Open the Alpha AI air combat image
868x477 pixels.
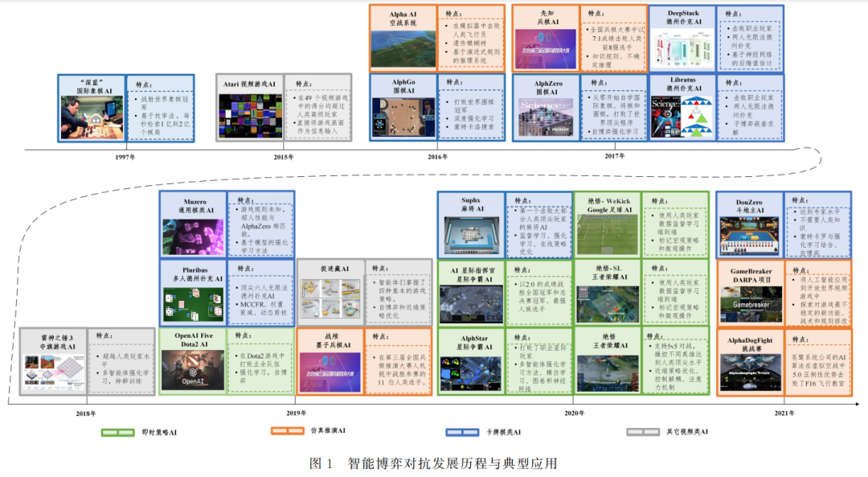pyautogui.click(x=403, y=49)
